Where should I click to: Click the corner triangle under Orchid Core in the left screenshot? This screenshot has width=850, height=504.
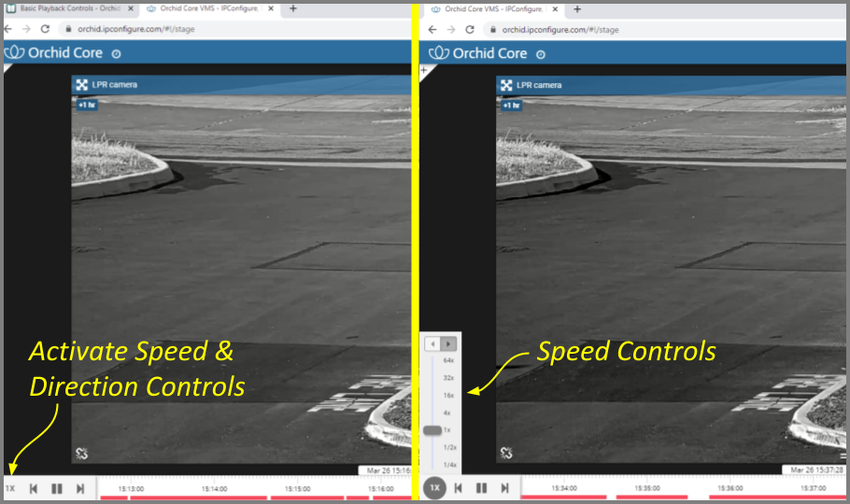tap(7, 68)
